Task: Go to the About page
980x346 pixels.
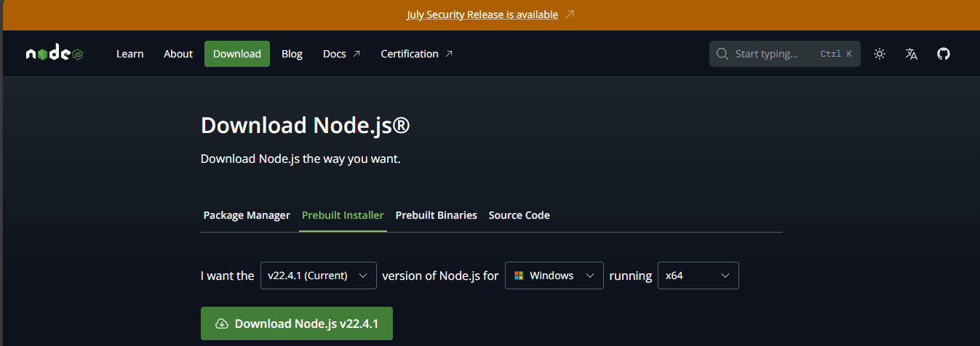Action: click(178, 54)
